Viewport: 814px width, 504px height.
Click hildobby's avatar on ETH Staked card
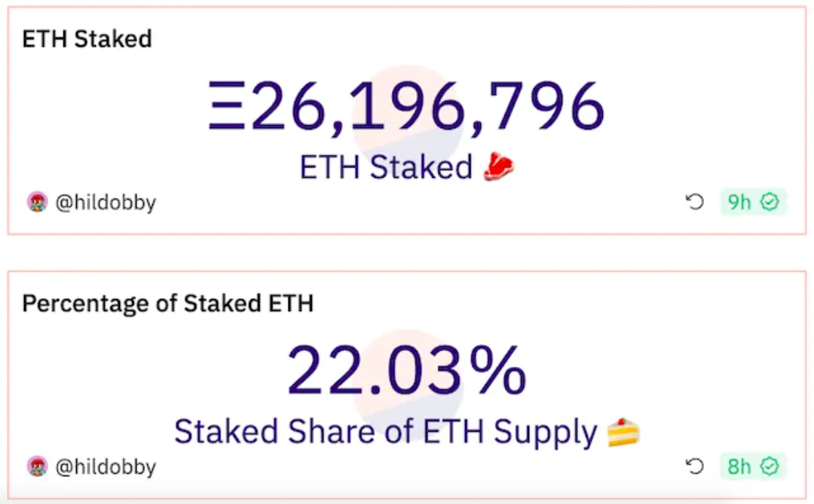pos(37,202)
